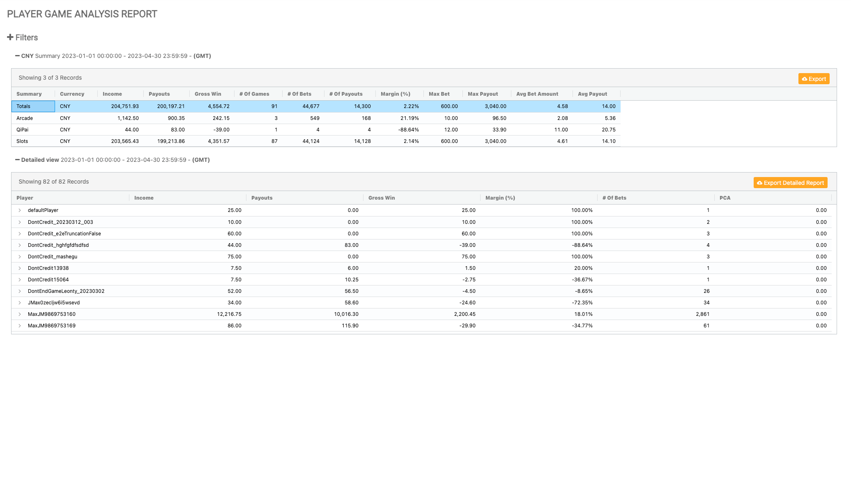Sort detailed table by # Of Bets
Image resolution: width=851 pixels, height=504 pixels.
(614, 198)
